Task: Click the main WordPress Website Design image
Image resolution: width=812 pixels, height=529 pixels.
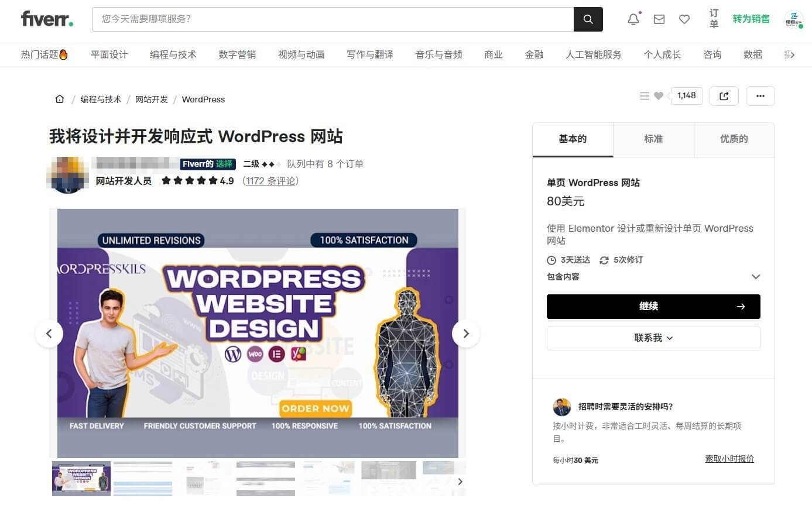Action: click(258, 334)
